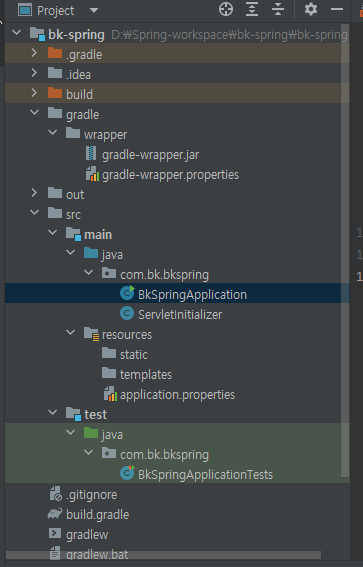
Task: Click the resources folder icon
Action: point(91,334)
